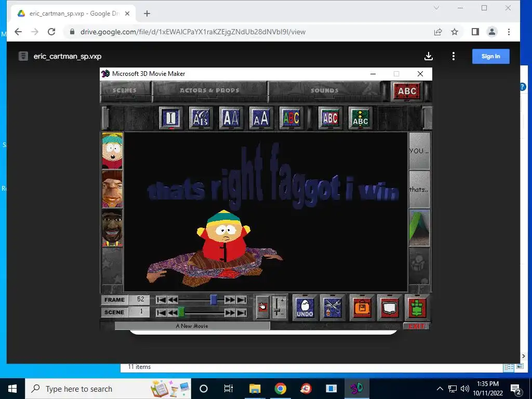The height and width of the screenshot is (399, 532).
Task: Click the green map icon
Action: (x=417, y=308)
